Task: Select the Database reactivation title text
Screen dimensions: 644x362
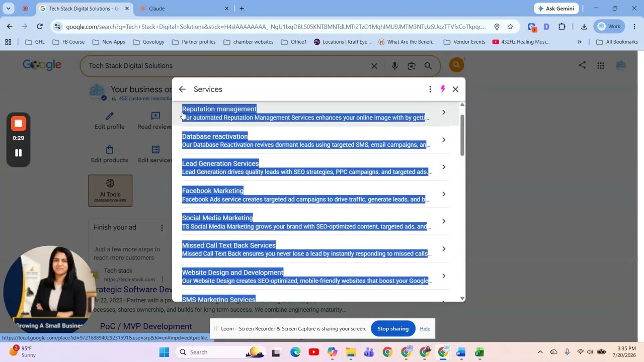Action: (x=215, y=136)
